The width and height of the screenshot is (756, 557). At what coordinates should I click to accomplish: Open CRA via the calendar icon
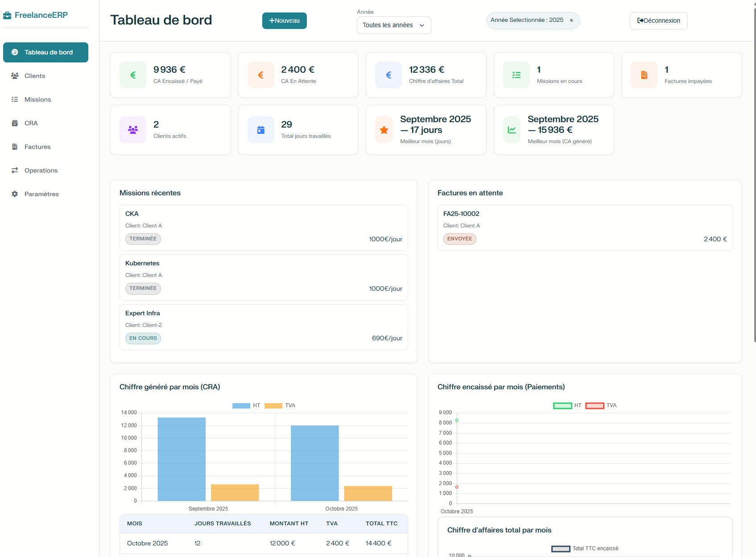(15, 123)
